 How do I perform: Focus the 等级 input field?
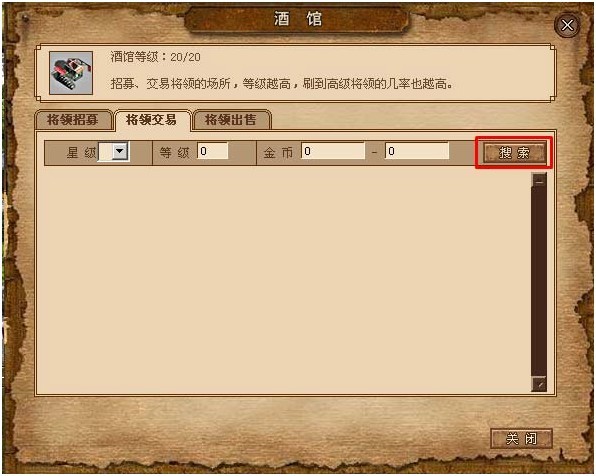[x=213, y=151]
